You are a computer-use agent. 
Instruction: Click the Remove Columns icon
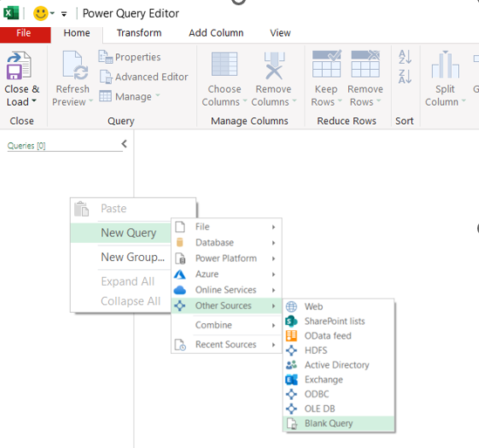[x=274, y=65]
